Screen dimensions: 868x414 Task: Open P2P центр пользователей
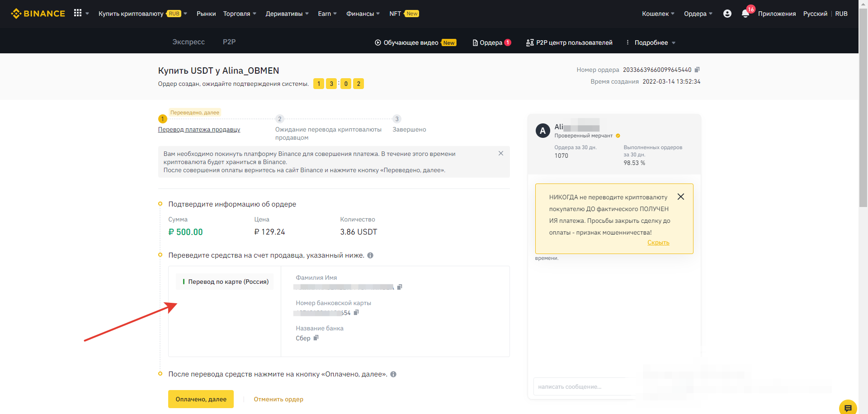[x=569, y=42]
